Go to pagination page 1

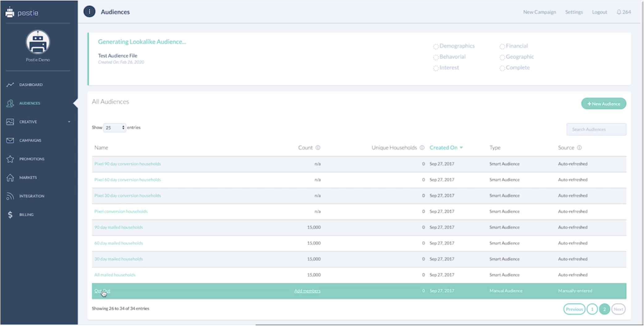click(592, 309)
